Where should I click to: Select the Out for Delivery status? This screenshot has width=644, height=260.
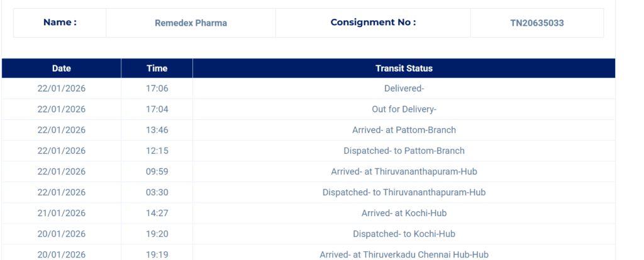pyautogui.click(x=404, y=109)
